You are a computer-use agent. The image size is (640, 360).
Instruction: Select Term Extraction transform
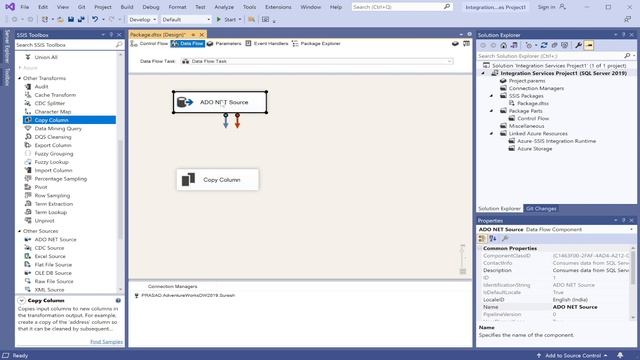(53, 204)
